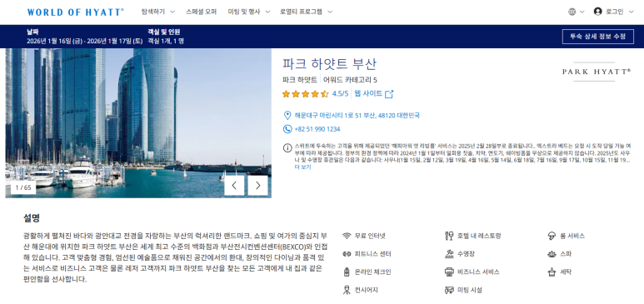The image size is (644, 304).
Task: Click the printer icon for 비즈니스 서비스
Action: [x=449, y=272]
